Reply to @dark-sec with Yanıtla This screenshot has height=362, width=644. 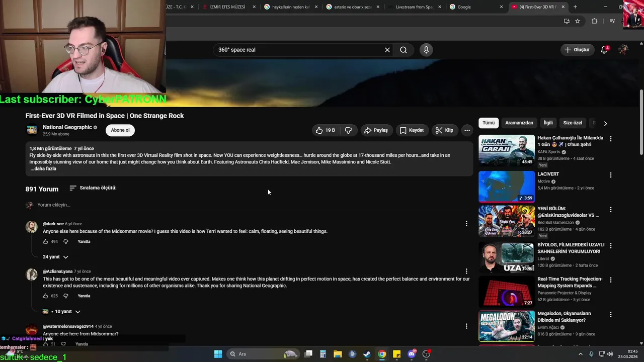84,242
